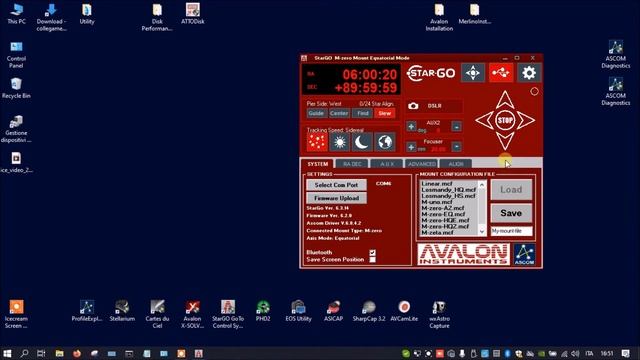Open the StarGO keypad/crosshair panel icon
640x360 pixels.
pyautogui.click(x=473, y=73)
